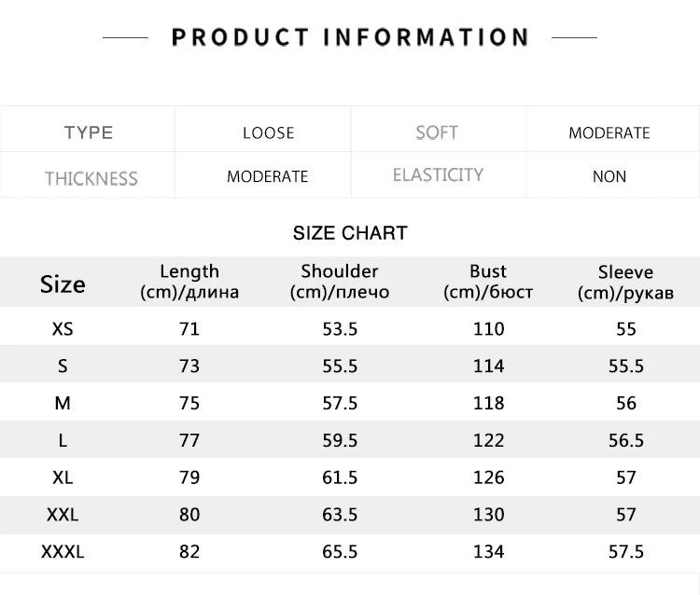Select the XS size row label
The height and width of the screenshot is (595, 700).
63,328
